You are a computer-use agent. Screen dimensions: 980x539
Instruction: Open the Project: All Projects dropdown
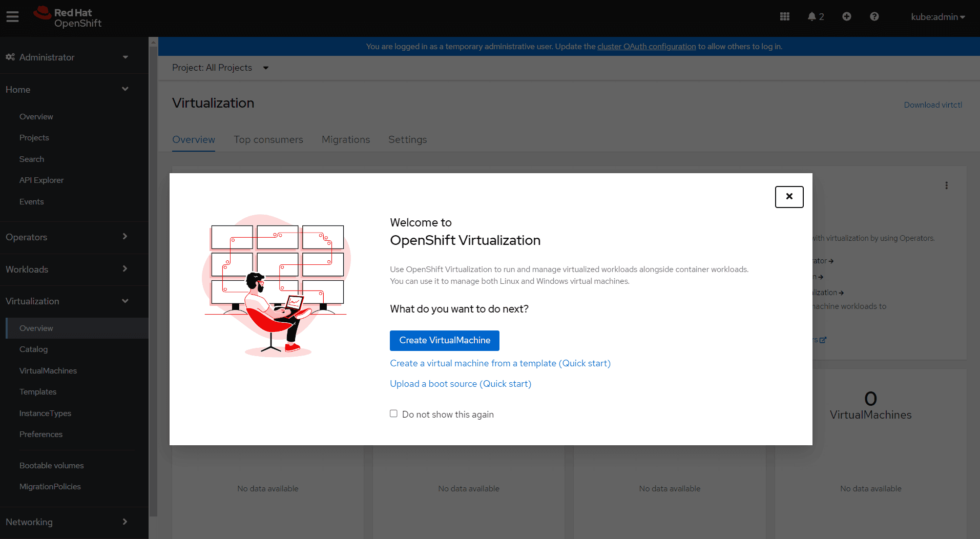(x=220, y=68)
